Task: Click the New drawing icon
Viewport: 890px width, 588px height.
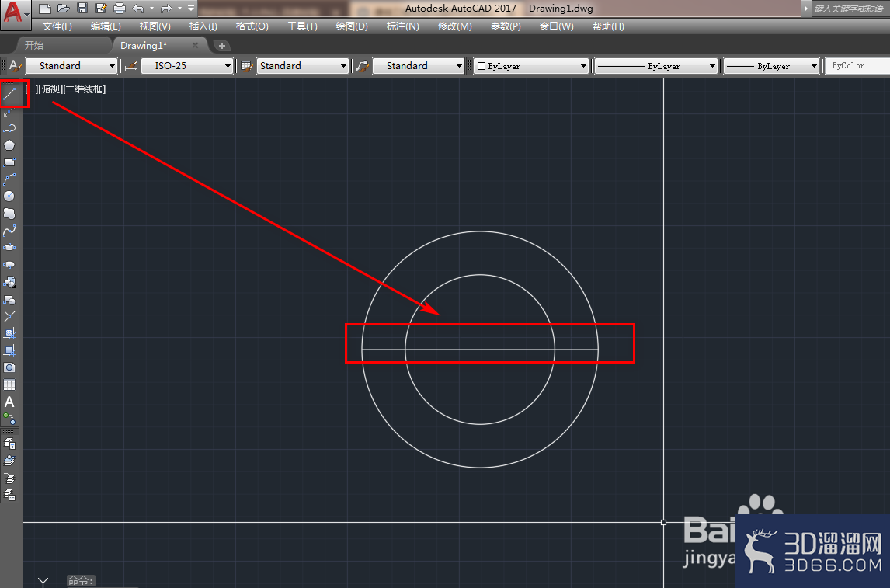Action: point(45,9)
